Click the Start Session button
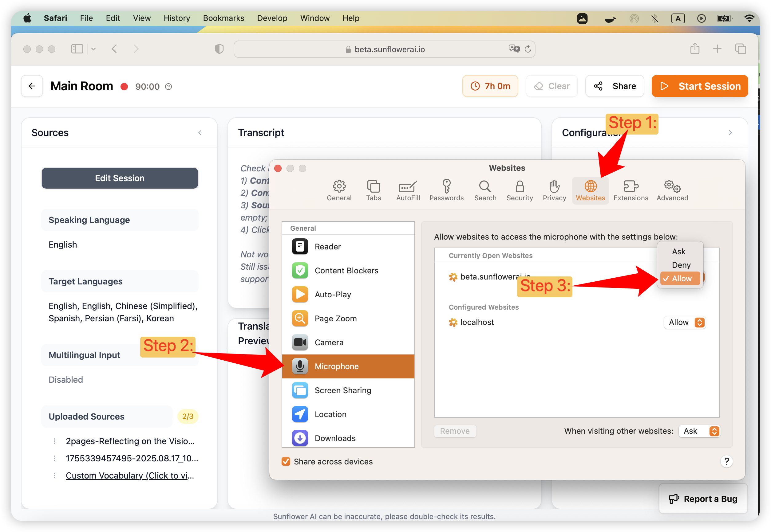 (x=699, y=86)
